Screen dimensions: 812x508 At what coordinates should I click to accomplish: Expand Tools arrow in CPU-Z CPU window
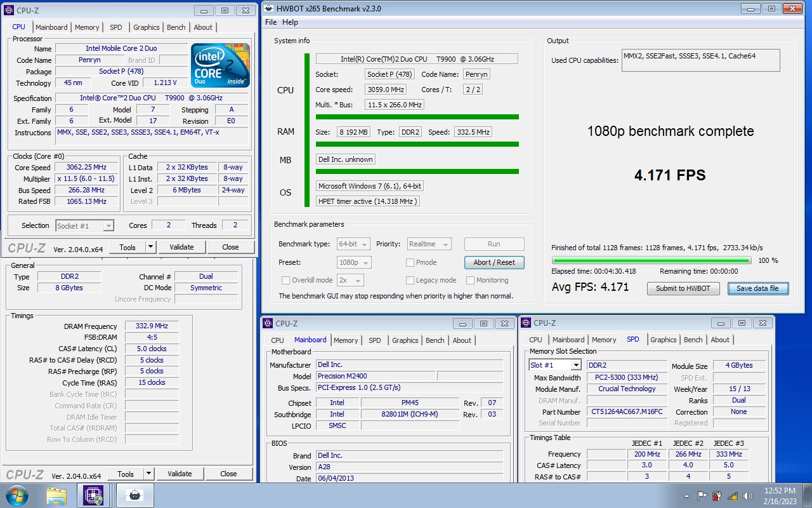pos(150,247)
